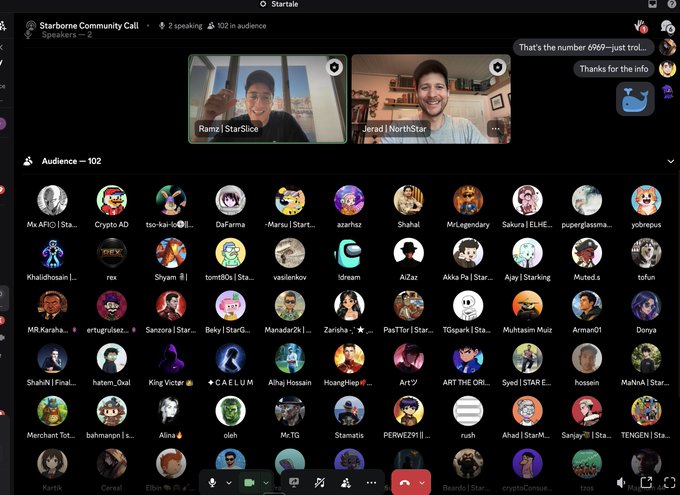Select Jerad | NorthStar video tile
This screenshot has height=495, width=680.
pos(431,99)
